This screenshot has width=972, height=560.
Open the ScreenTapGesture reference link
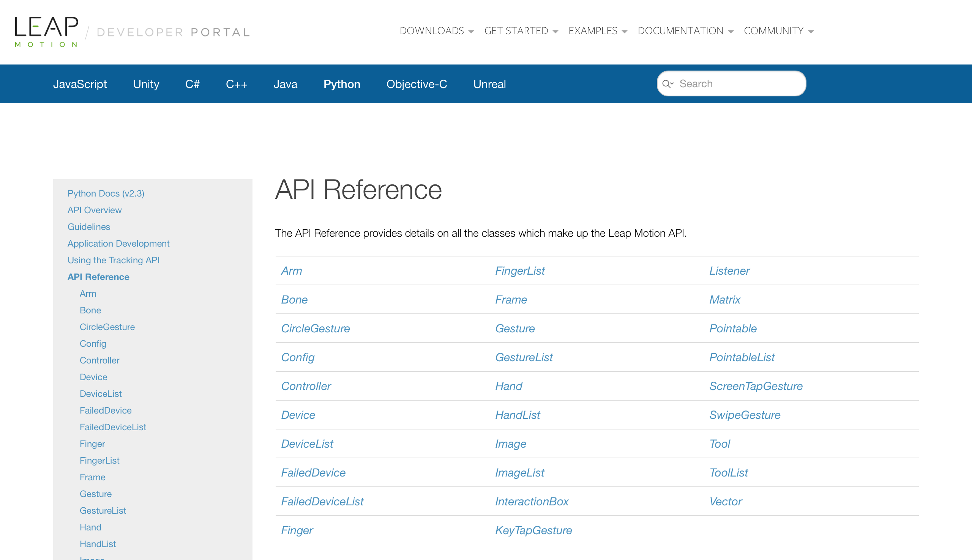[x=756, y=386]
